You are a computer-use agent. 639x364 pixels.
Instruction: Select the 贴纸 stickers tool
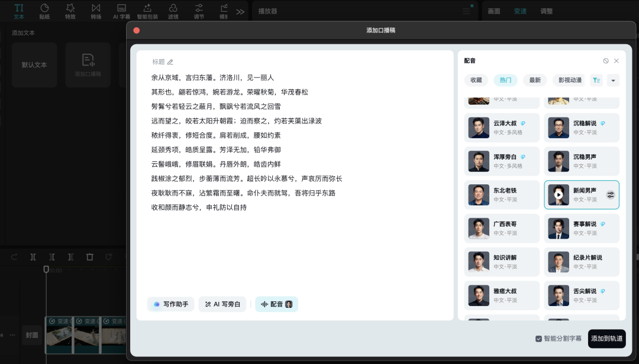pyautogui.click(x=44, y=11)
